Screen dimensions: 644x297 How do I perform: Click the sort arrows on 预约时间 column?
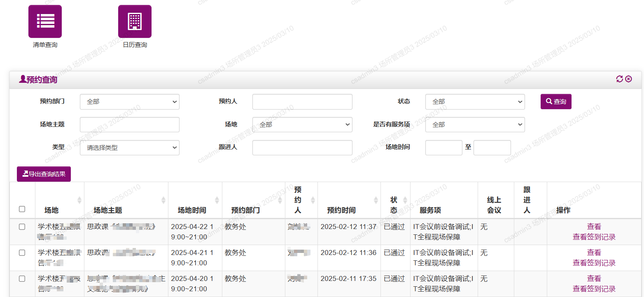pyautogui.click(x=375, y=200)
